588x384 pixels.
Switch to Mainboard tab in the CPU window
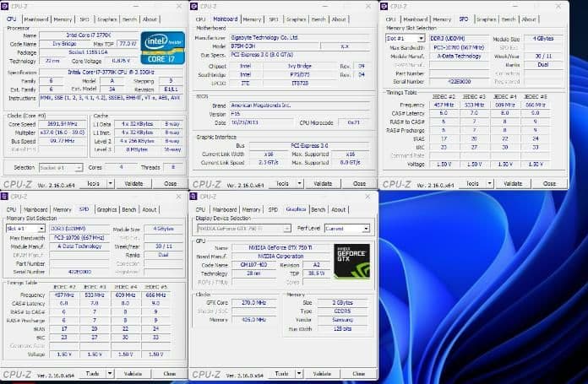[36, 19]
